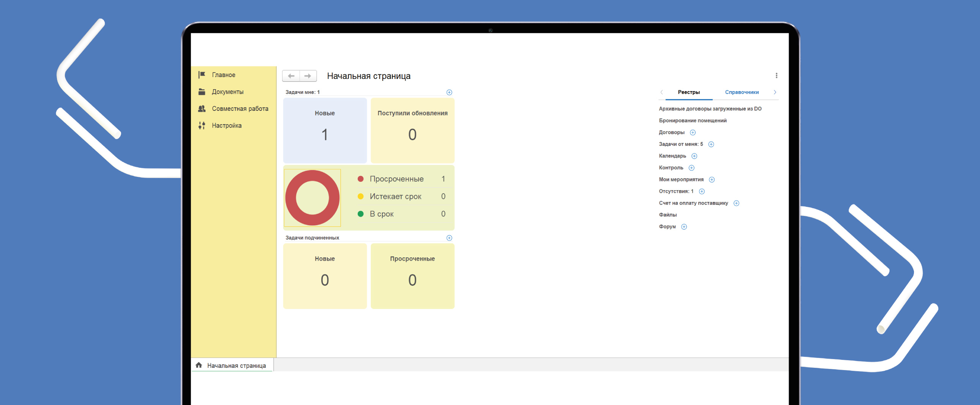Click the back navigation arrow button
The width and height of the screenshot is (980, 405).
pos(291,76)
